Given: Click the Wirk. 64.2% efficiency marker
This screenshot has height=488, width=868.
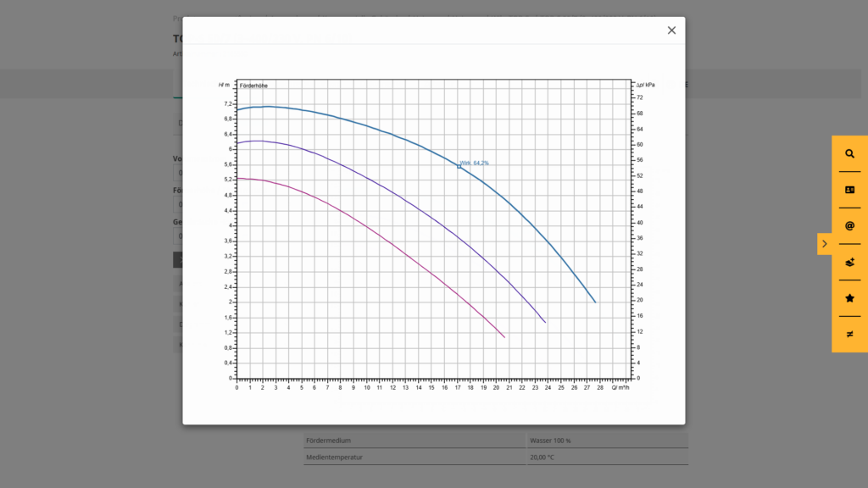Looking at the screenshot, I should [x=459, y=167].
